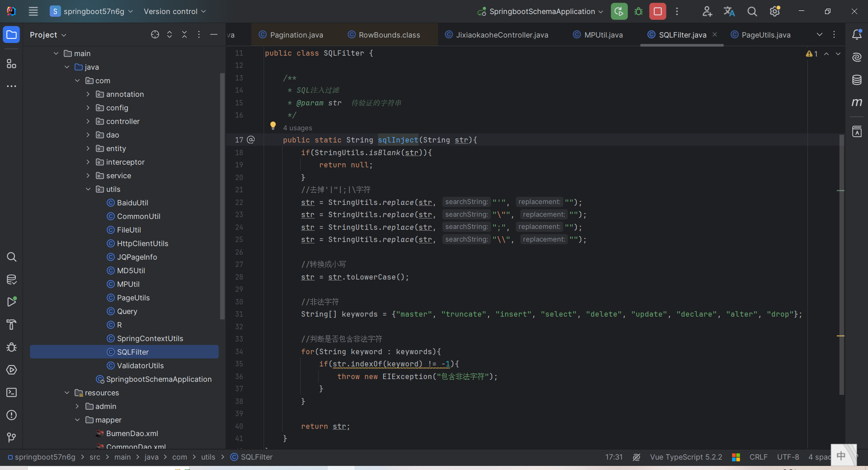Show quick-fix lightbulb intention actions
Screen dimensions: 868x470
pos(273,126)
